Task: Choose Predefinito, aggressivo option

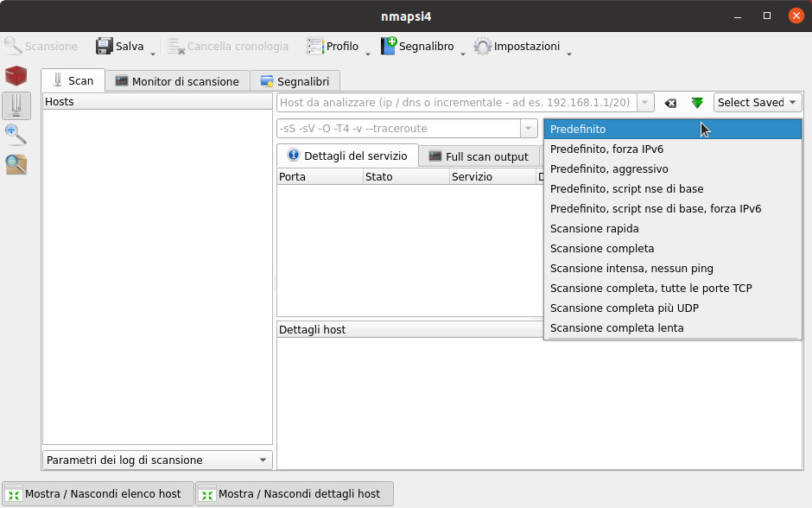Action: (x=673, y=168)
